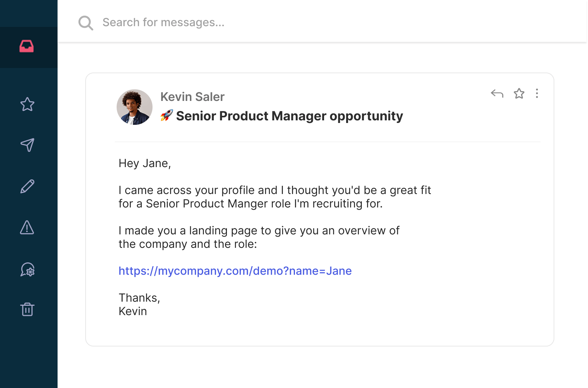Image resolution: width=588 pixels, height=388 pixels.
Task: Open the Drafts pencil icon
Action: [28, 187]
